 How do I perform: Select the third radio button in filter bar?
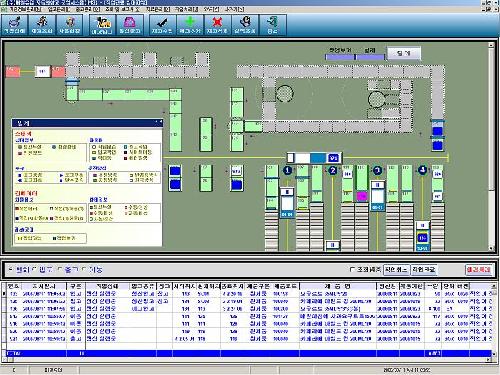point(60,269)
